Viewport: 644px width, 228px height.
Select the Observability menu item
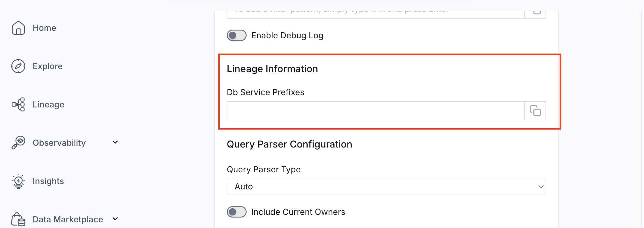coord(59,143)
